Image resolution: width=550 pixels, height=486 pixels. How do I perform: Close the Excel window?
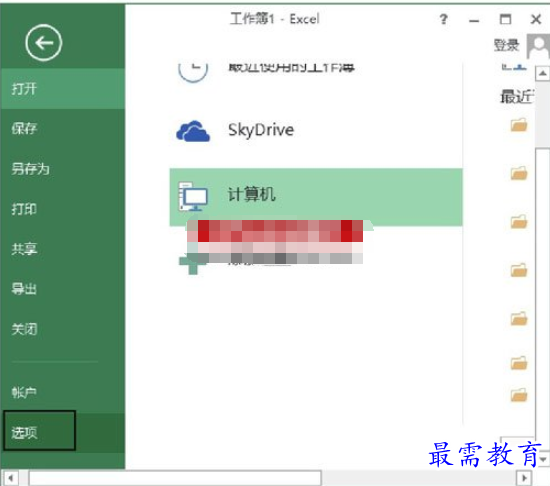[536, 19]
